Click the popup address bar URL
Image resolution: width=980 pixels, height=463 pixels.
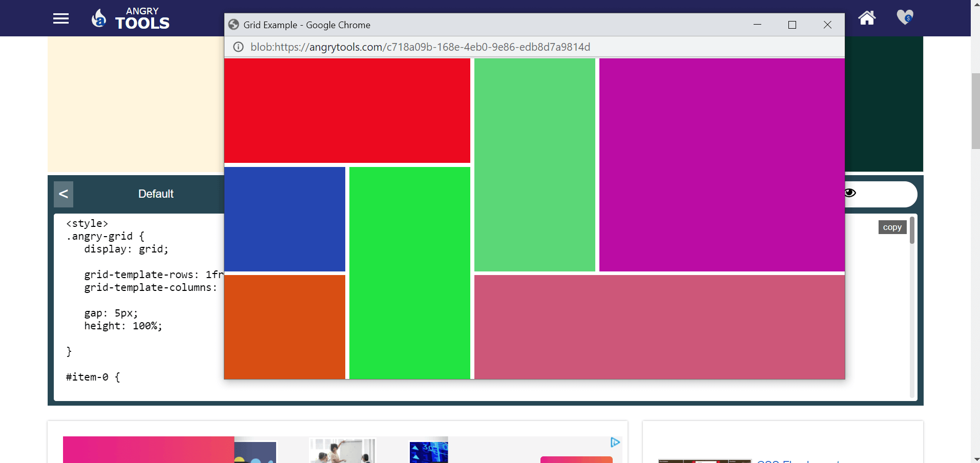420,47
